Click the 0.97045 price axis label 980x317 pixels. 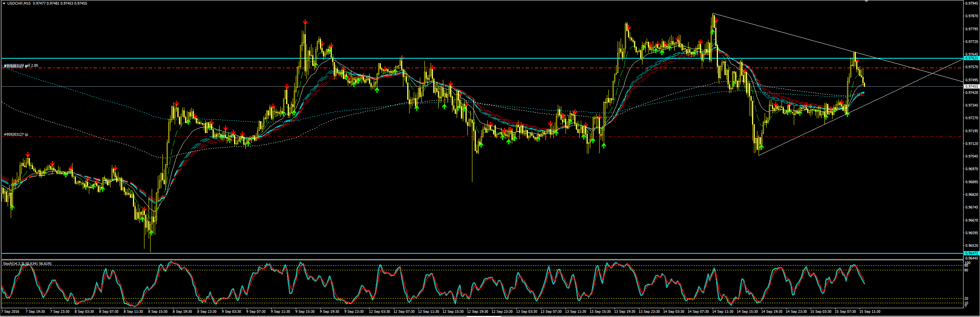coord(972,156)
